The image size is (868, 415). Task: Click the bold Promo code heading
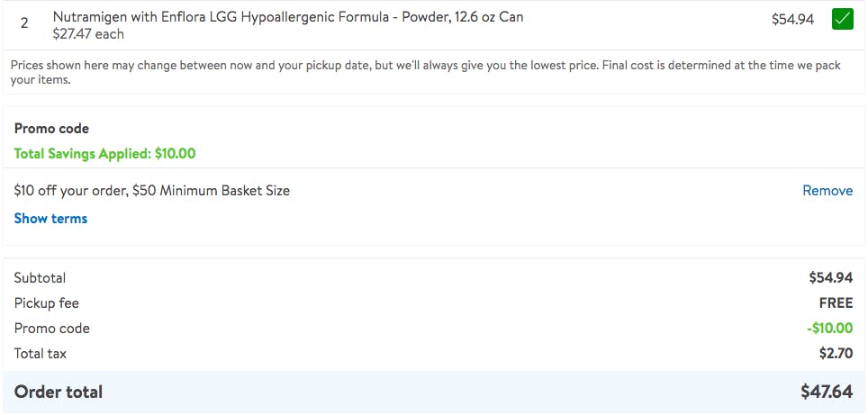[51, 129]
